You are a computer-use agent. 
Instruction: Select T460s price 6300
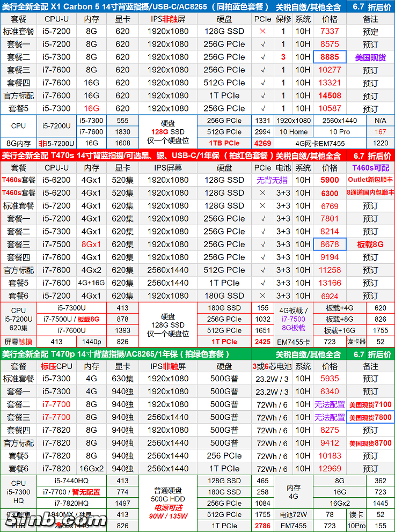[x=330, y=193]
